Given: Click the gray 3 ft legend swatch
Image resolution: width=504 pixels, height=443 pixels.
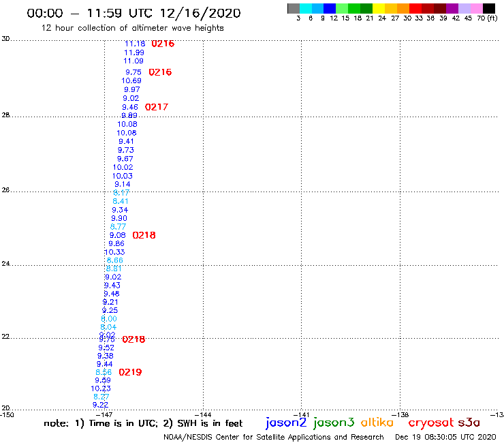Looking at the screenshot, I should (x=294, y=8).
